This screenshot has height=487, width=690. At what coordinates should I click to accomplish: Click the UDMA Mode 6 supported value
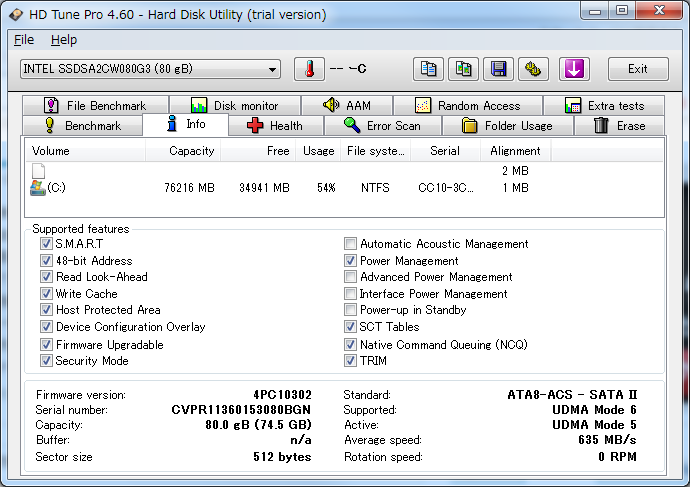[595, 410]
